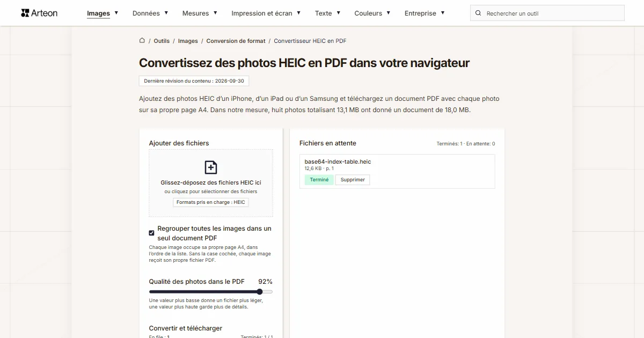
Task: Click the 12,6 KB · p. 1 file details
Action: pos(319,168)
